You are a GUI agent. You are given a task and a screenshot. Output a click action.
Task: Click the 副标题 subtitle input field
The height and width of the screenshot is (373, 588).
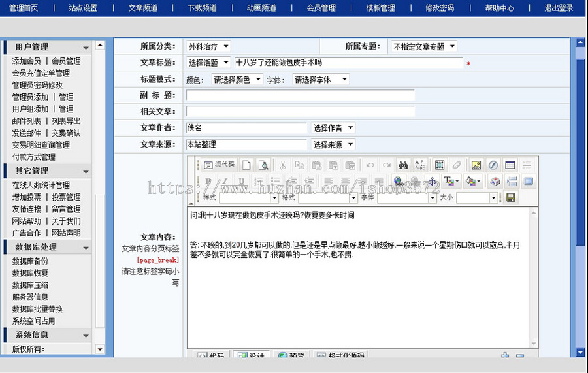click(301, 95)
